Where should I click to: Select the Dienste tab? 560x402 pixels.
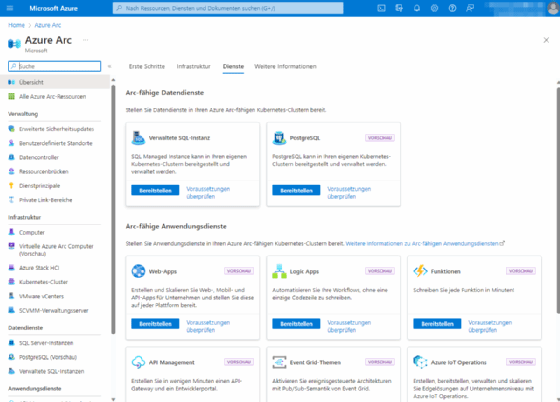coord(233,66)
